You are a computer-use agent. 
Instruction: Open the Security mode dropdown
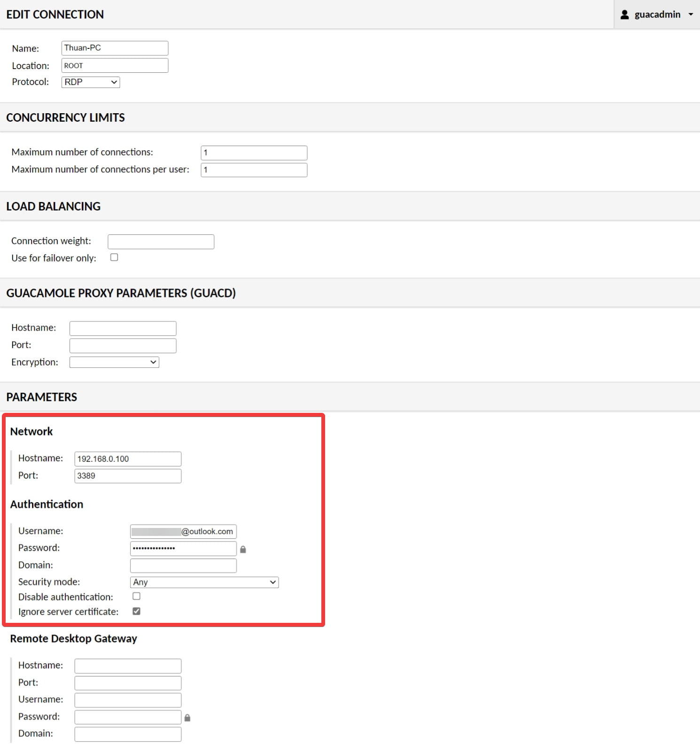pyautogui.click(x=204, y=582)
